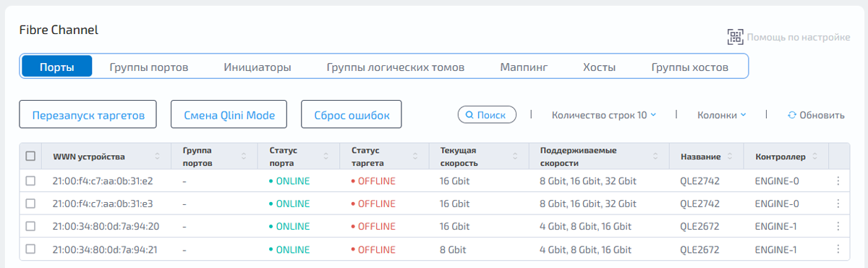Screen dimensions: 868x268
Task: Open actions menu for 21:00:34:80:0d:7a:94:20
Action: (x=838, y=227)
